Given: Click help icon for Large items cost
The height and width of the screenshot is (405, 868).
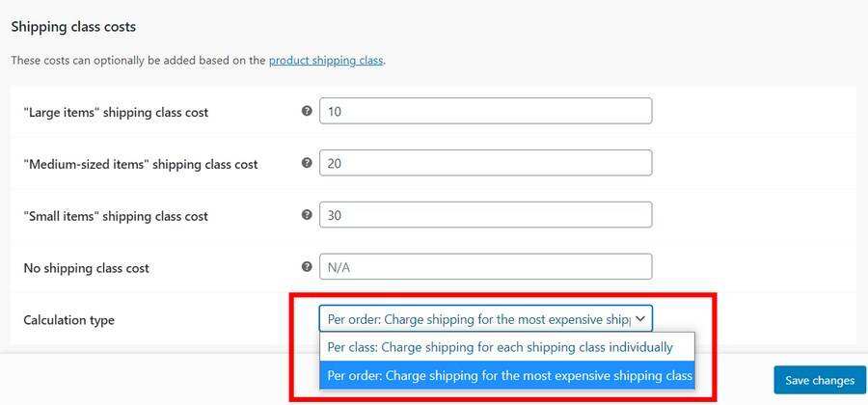Looking at the screenshot, I should [307, 111].
